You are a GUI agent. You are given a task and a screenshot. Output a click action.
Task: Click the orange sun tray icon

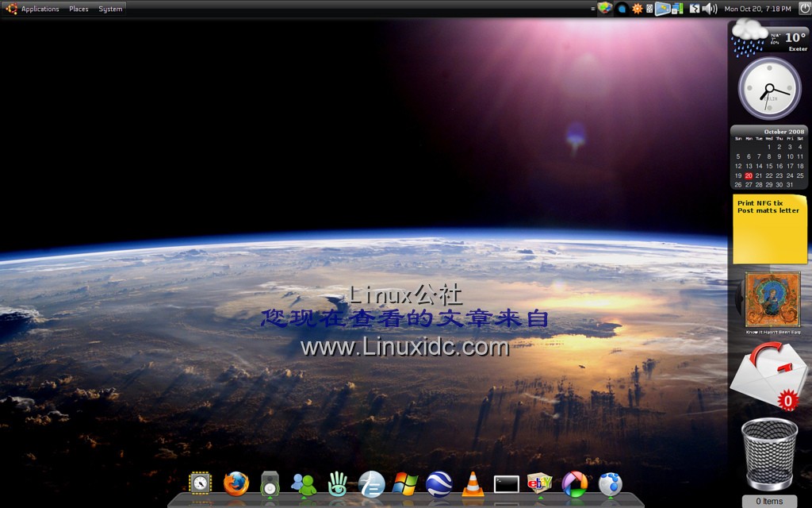coord(638,9)
